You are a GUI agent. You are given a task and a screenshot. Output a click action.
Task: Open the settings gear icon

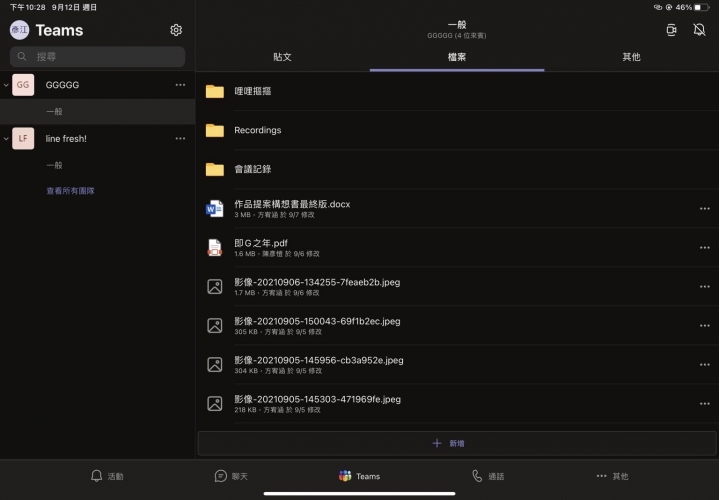[x=176, y=30]
